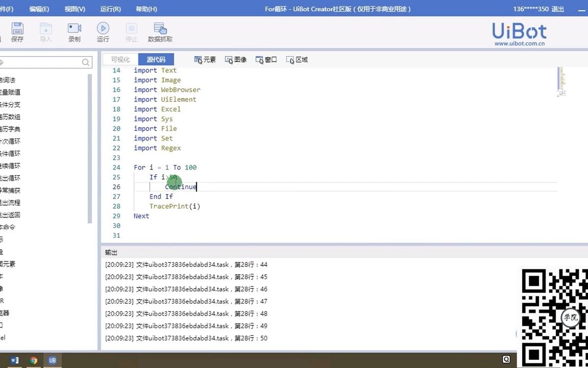Select the 元素 element picker
588x368 pixels.
[x=205, y=59]
